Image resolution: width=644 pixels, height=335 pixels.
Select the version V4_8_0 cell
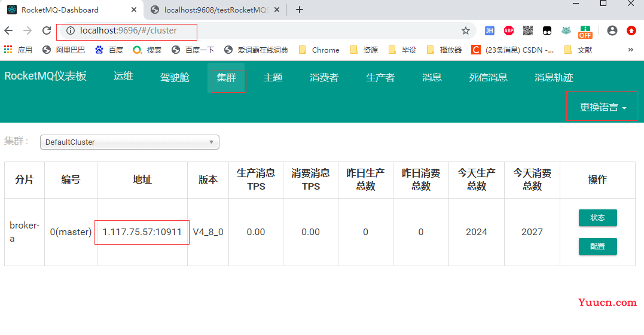(208, 232)
